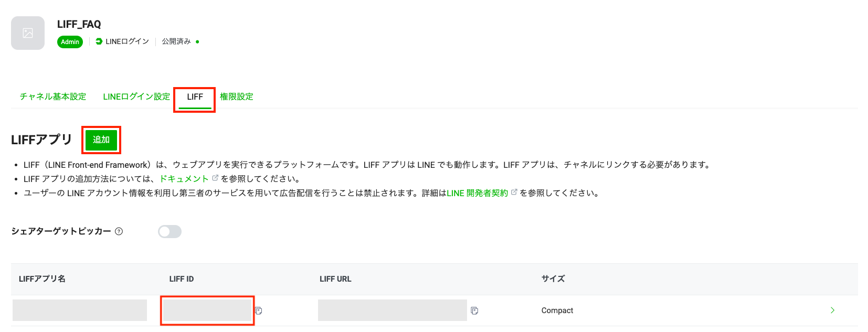Image resolution: width=868 pixels, height=332 pixels.
Task: Click the Admin role badge
Action: (70, 42)
